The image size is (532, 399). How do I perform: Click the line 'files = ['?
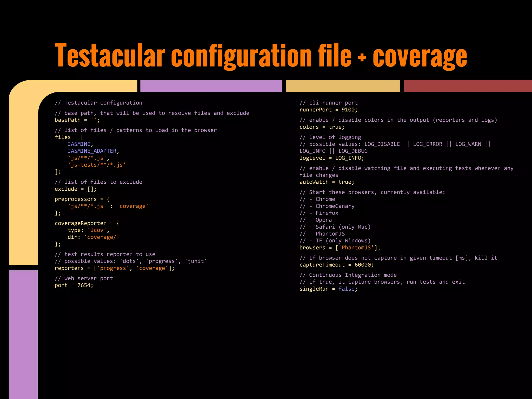tap(69, 137)
